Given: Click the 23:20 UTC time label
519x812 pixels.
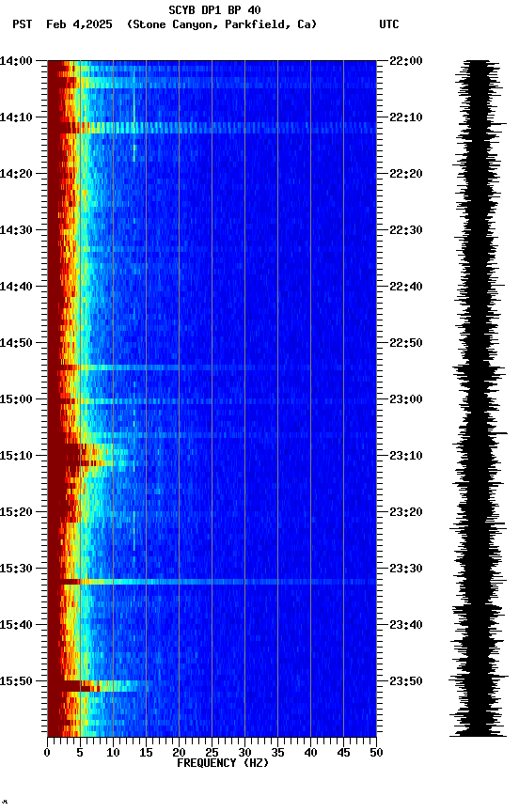Looking at the screenshot, I should pyautogui.click(x=406, y=512).
